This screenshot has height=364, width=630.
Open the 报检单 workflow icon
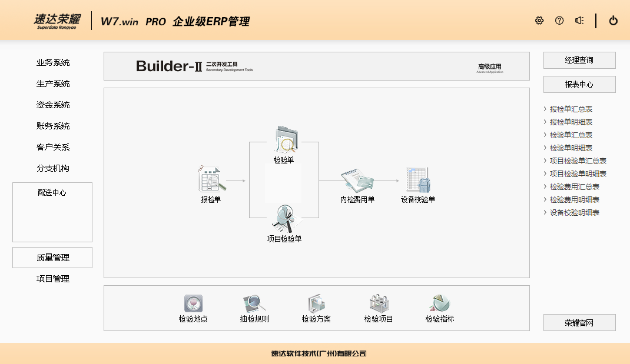211,179
